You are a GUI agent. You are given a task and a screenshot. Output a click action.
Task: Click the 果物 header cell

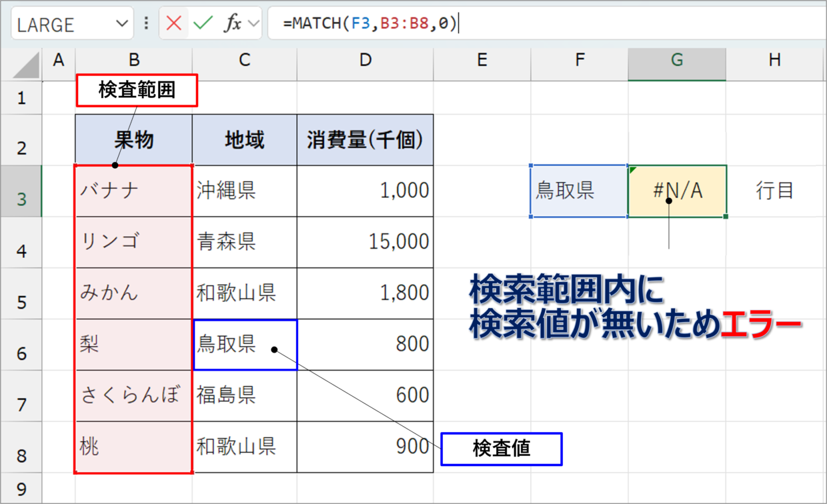pyautogui.click(x=134, y=140)
